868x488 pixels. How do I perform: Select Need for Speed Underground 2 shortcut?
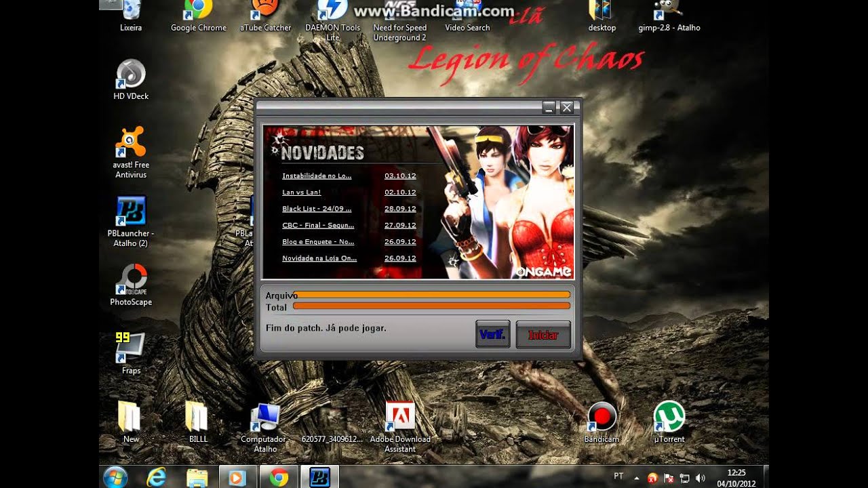pyautogui.click(x=400, y=20)
